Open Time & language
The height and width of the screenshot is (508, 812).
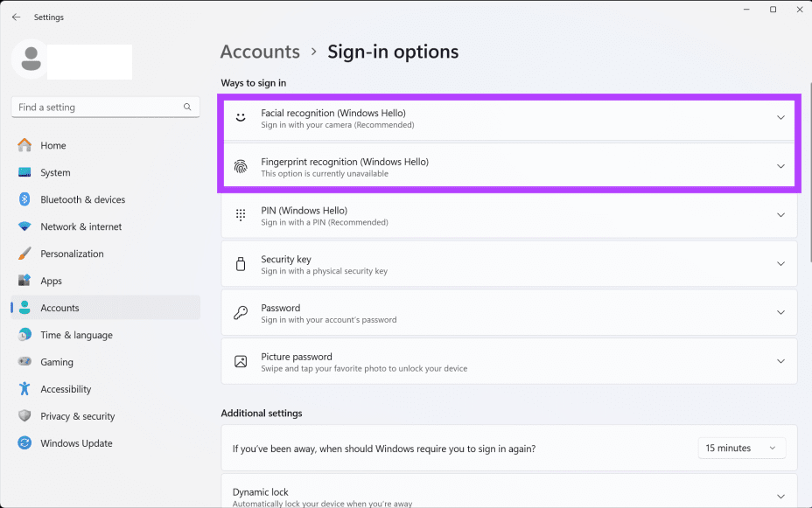tap(105, 335)
